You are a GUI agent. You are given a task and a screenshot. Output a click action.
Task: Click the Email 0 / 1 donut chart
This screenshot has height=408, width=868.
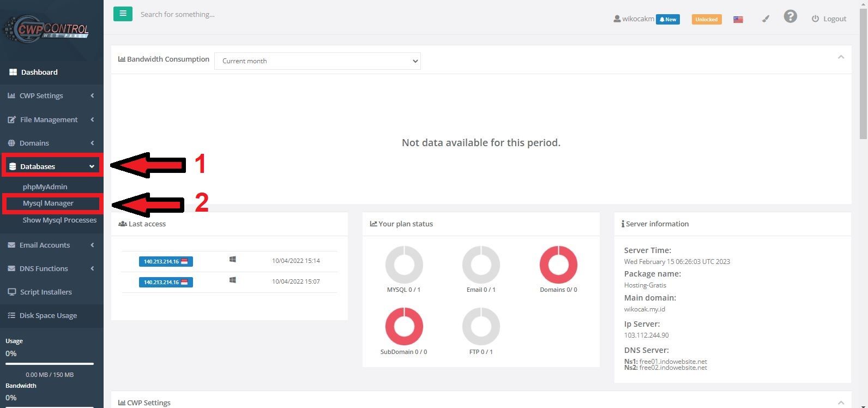tap(481, 265)
